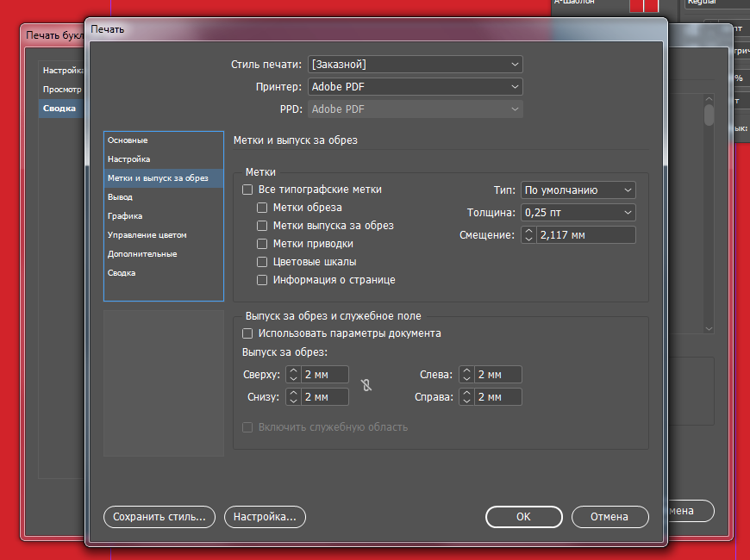Check Метки выпуска за обрез option
This screenshot has height=560, width=750.
point(262,226)
